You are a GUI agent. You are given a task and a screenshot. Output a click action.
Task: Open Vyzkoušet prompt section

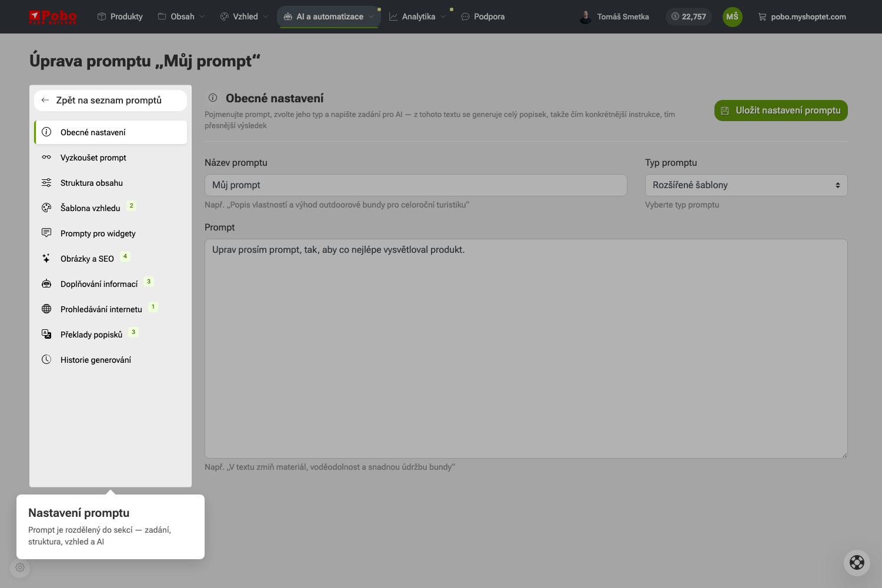(111, 158)
